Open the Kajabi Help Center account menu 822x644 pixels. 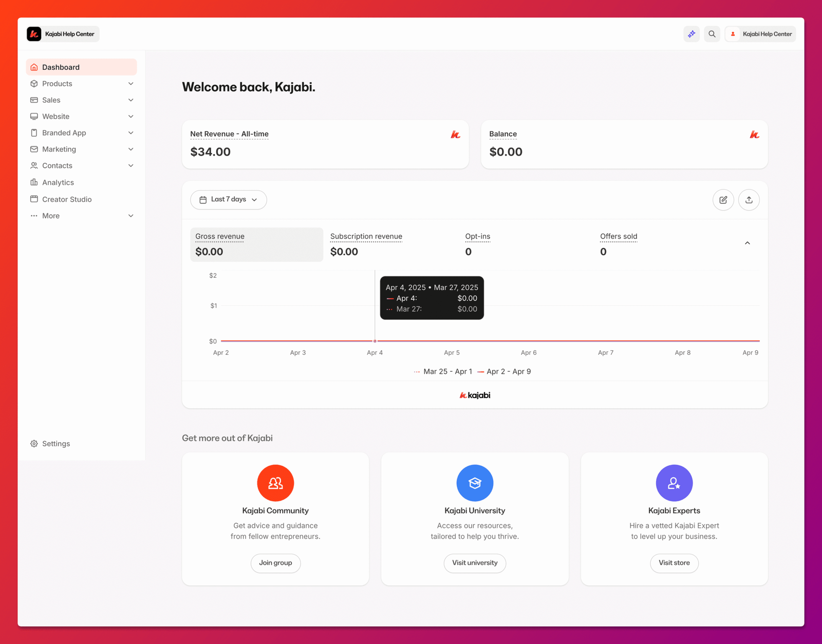click(x=760, y=34)
